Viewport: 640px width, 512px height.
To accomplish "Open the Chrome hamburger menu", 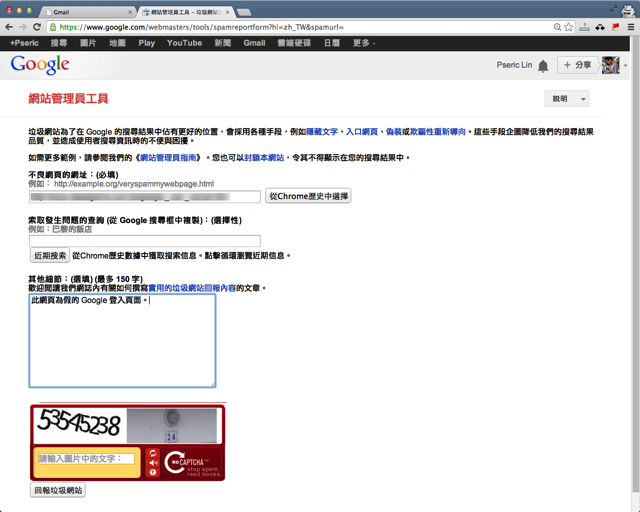I will 631,27.
